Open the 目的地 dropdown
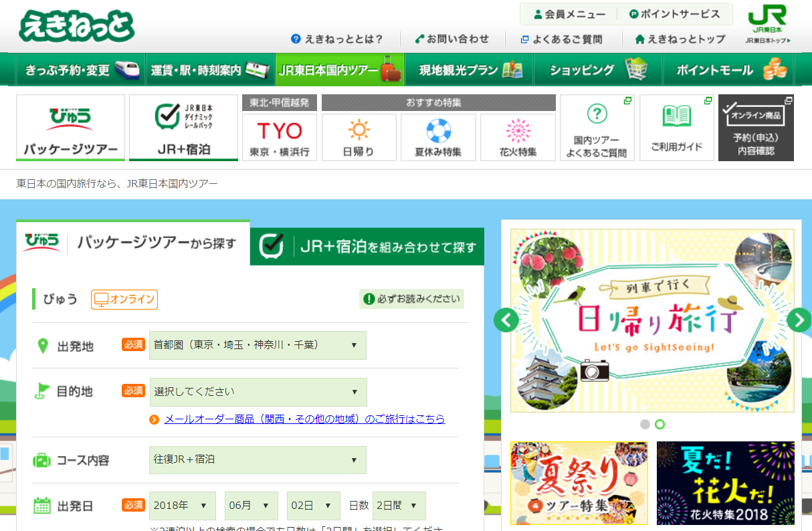 [258, 392]
